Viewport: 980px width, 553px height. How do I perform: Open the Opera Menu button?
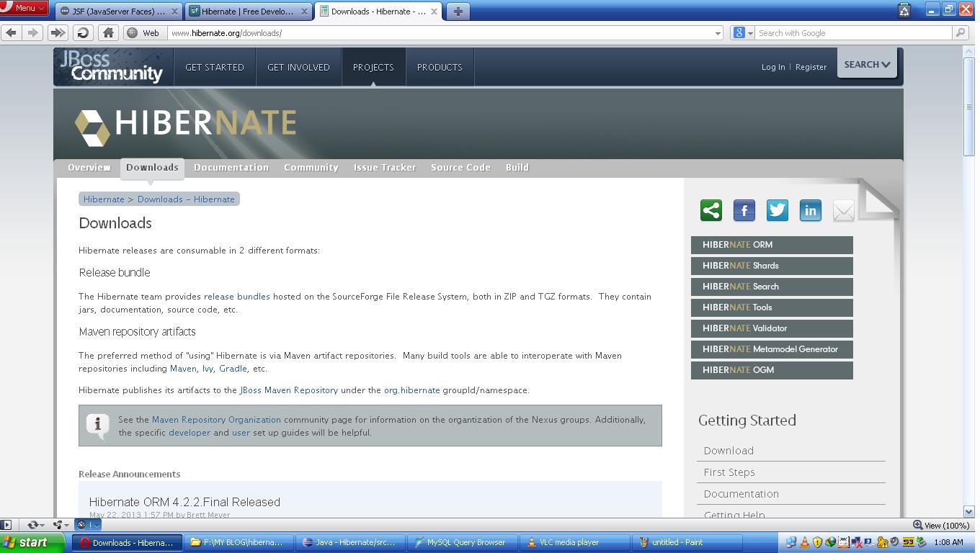(x=24, y=8)
